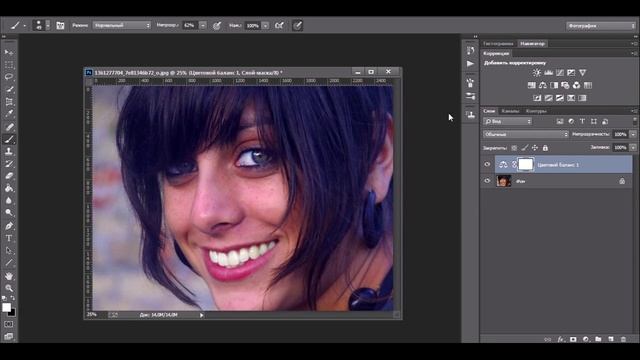Image resolution: width=640 pixels, height=360 pixels.
Task: Hide the Color Balance 1 layer
Action: click(x=487, y=164)
